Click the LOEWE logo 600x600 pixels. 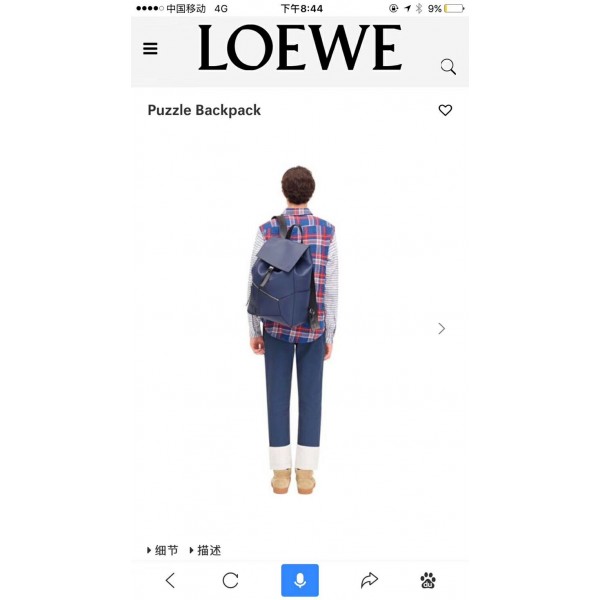[x=300, y=47]
